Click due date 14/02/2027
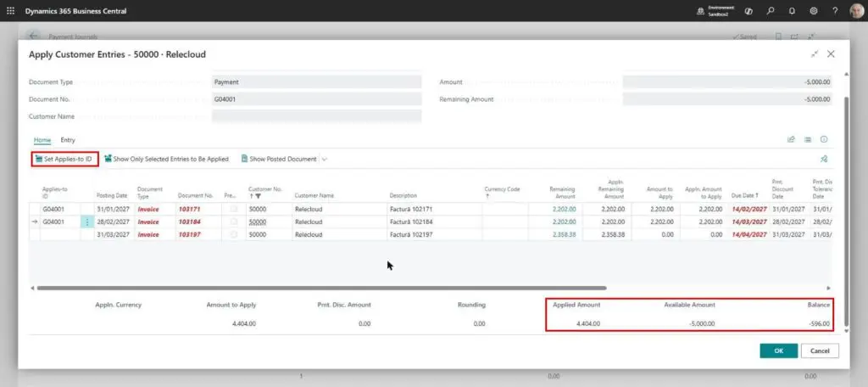 (749, 210)
